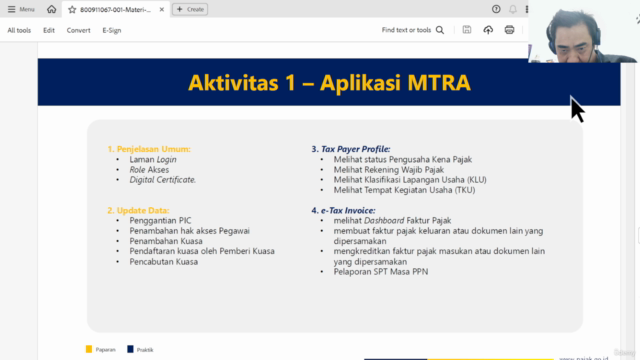
Task: Click melihat Dashboard Faktur Pajak
Action: coord(392,221)
